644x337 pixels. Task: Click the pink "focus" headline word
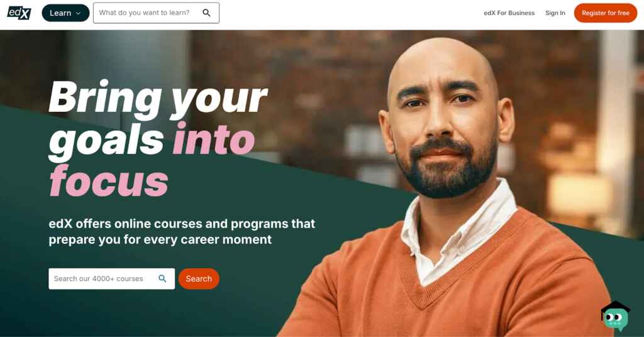[109, 180]
